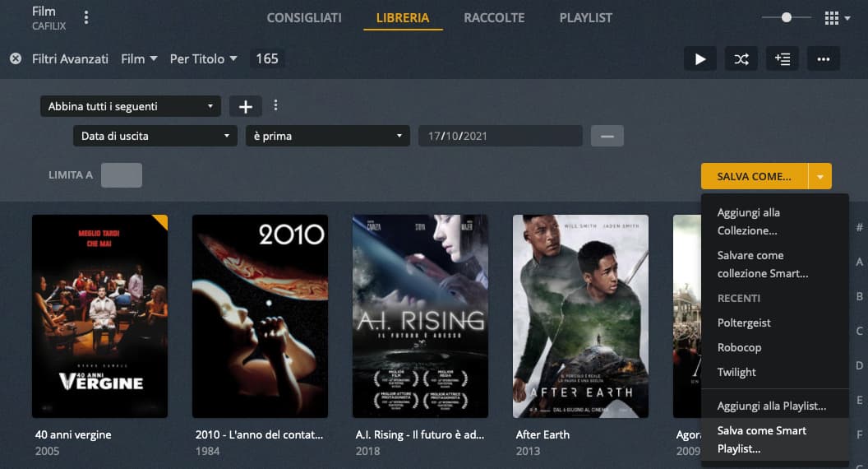This screenshot has width=868, height=469.
Task: Clear advanced filters with the X icon
Action: point(16,58)
